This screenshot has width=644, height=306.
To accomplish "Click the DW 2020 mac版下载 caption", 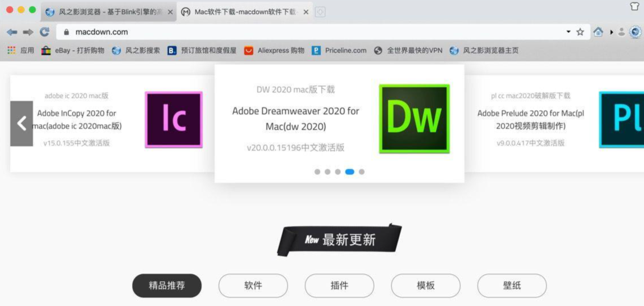I will 296,90.
